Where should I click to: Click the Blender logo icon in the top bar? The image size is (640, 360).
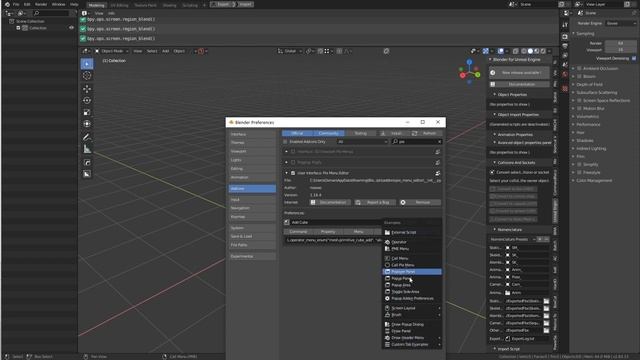[x=7, y=4]
